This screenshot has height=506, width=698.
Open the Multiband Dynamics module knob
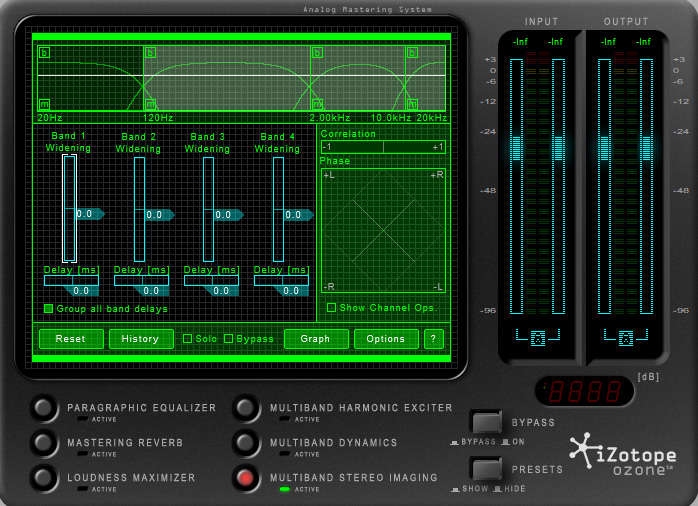point(245,442)
